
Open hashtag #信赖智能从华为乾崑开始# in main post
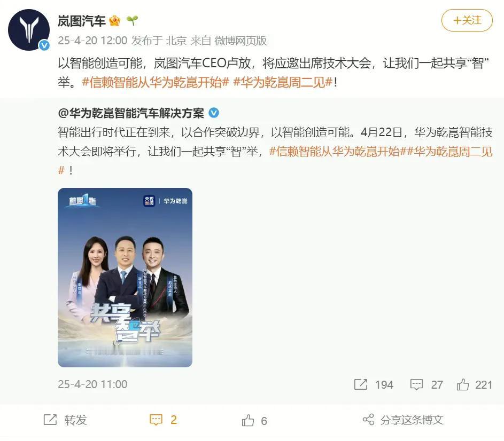tap(155, 83)
